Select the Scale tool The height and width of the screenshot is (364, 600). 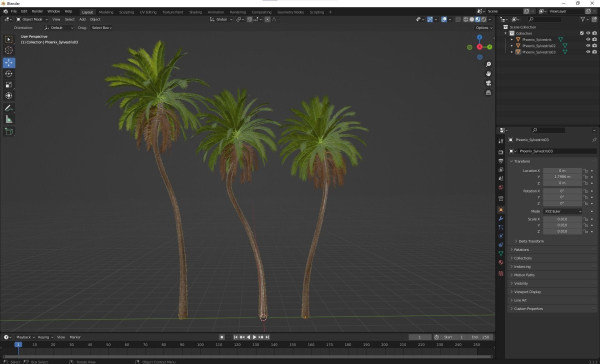click(x=9, y=85)
